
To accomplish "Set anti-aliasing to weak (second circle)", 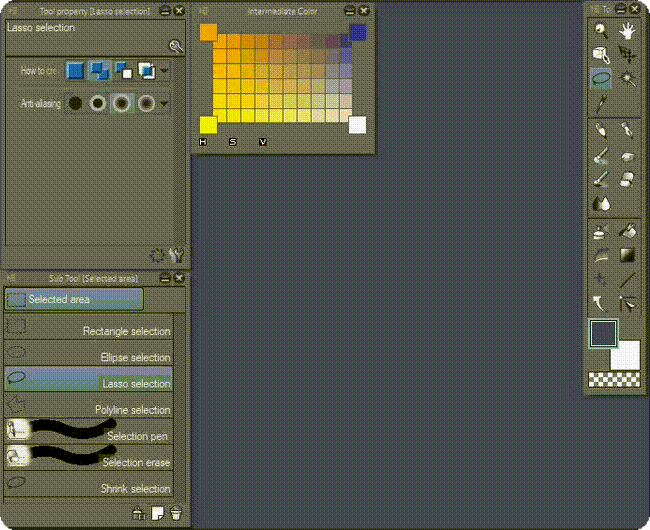I will tap(98, 103).
